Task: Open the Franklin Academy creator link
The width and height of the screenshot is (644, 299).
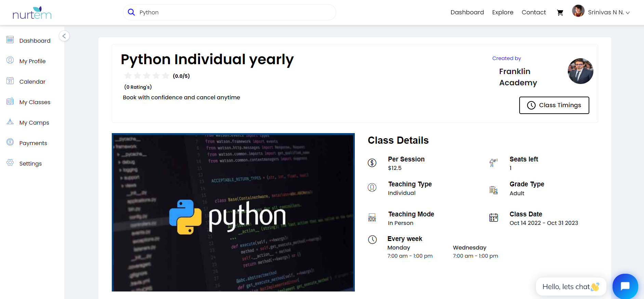Action: pyautogui.click(x=518, y=77)
